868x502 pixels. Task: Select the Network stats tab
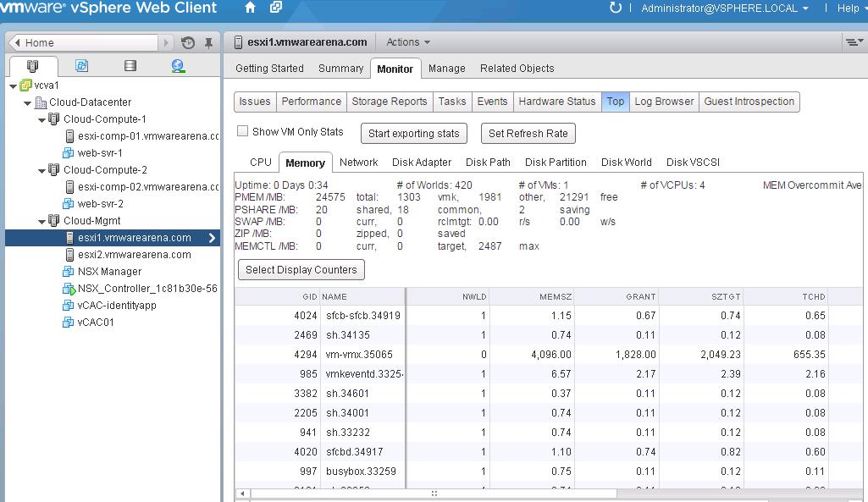tap(359, 163)
